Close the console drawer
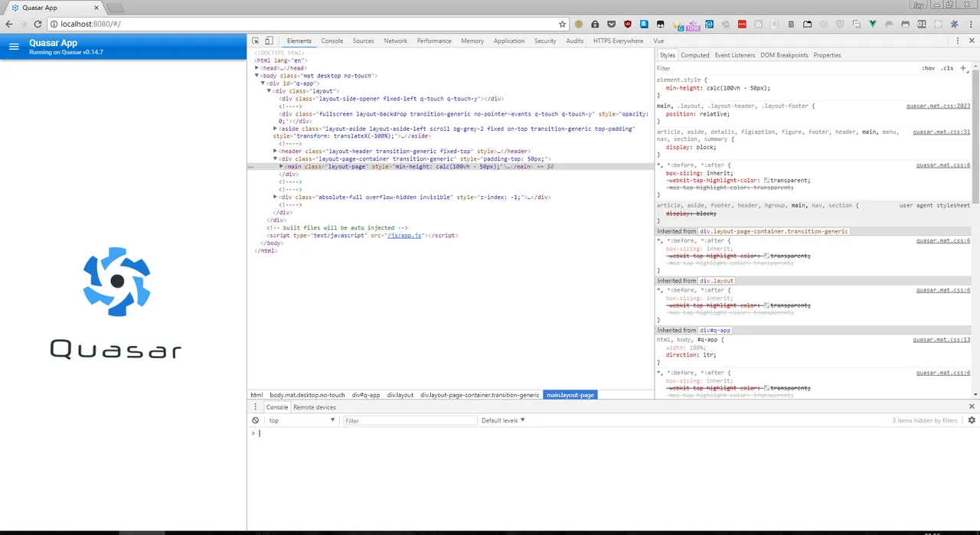The width and height of the screenshot is (980, 535). [972, 406]
